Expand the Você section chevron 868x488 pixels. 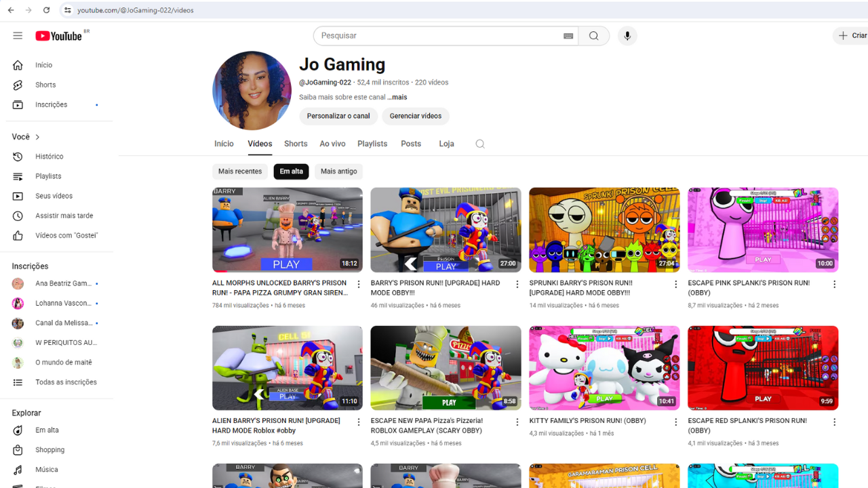[37, 137]
